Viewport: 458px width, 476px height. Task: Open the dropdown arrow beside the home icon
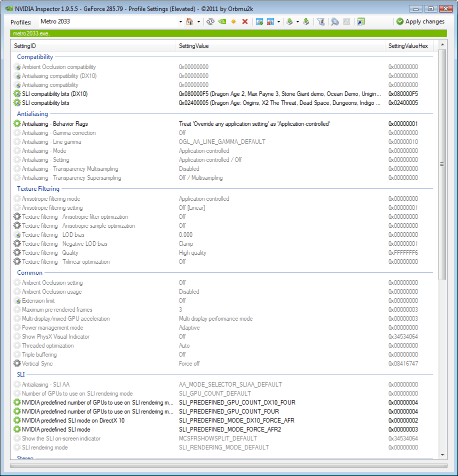click(x=198, y=21)
